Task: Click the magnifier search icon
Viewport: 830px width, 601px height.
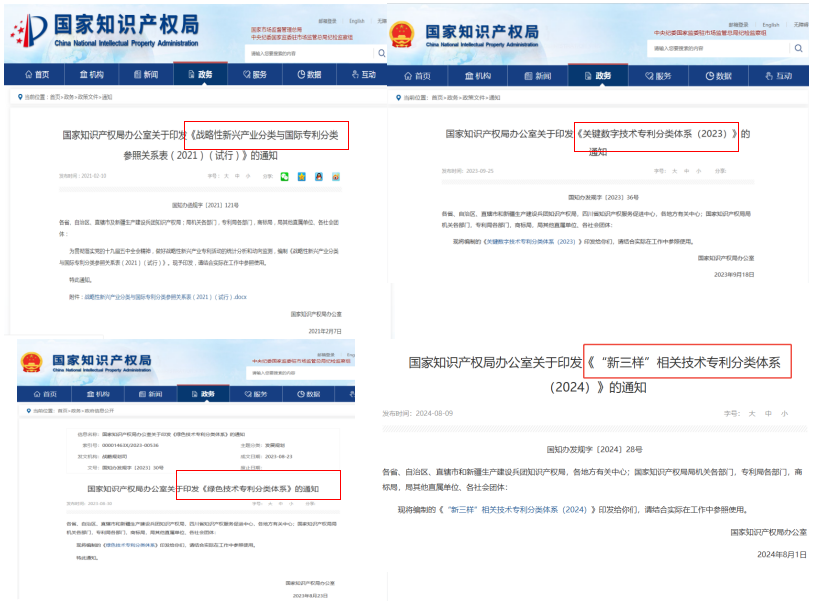Action: click(x=381, y=50)
